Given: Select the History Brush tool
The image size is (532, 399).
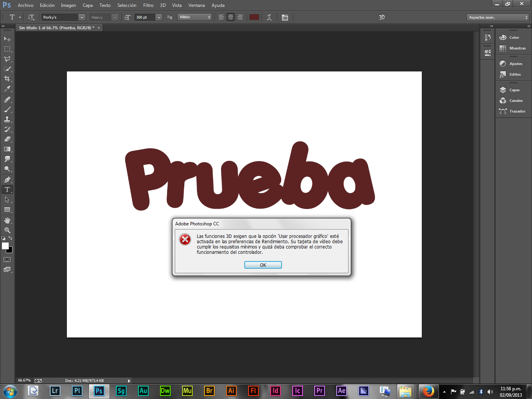Looking at the screenshot, I should click(x=7, y=129).
